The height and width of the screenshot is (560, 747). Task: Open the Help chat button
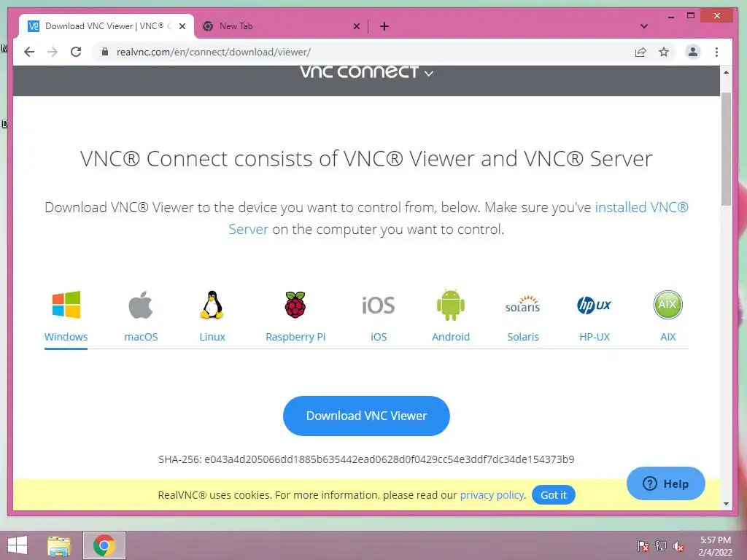pos(665,483)
